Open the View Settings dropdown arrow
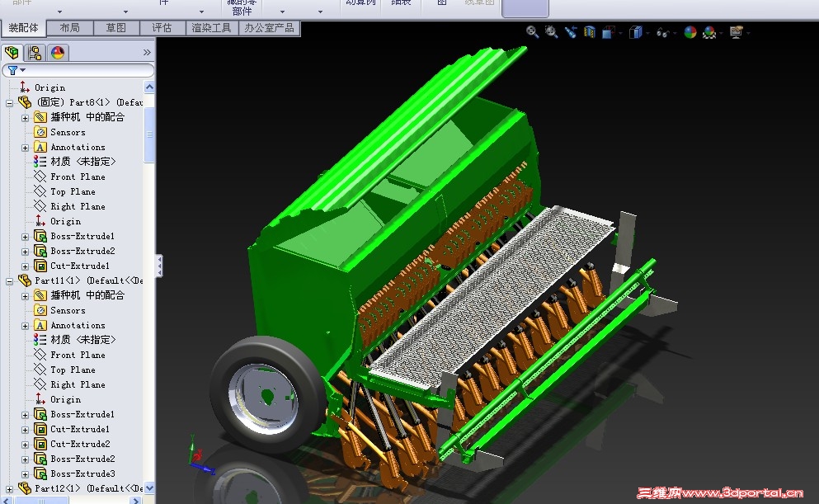This screenshot has width=819, height=504. 748,34
